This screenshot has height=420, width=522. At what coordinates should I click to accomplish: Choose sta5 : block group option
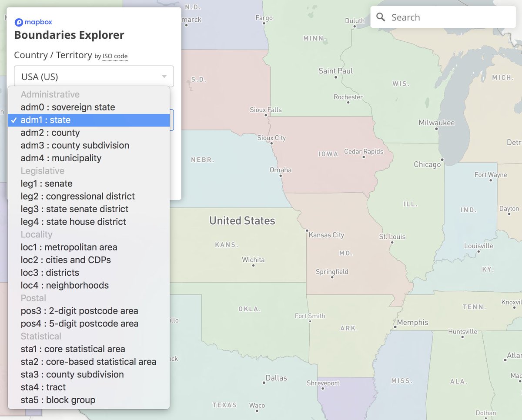pos(89,400)
